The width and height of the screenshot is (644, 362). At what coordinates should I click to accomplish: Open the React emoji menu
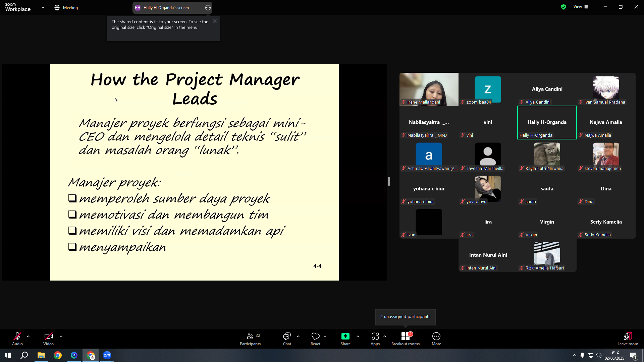pyautogui.click(x=315, y=339)
